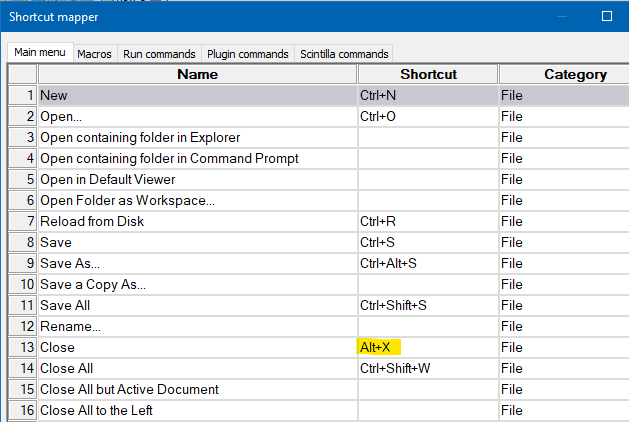This screenshot has height=422, width=629.
Task: Select the Save As... command entry
Action: click(197, 263)
